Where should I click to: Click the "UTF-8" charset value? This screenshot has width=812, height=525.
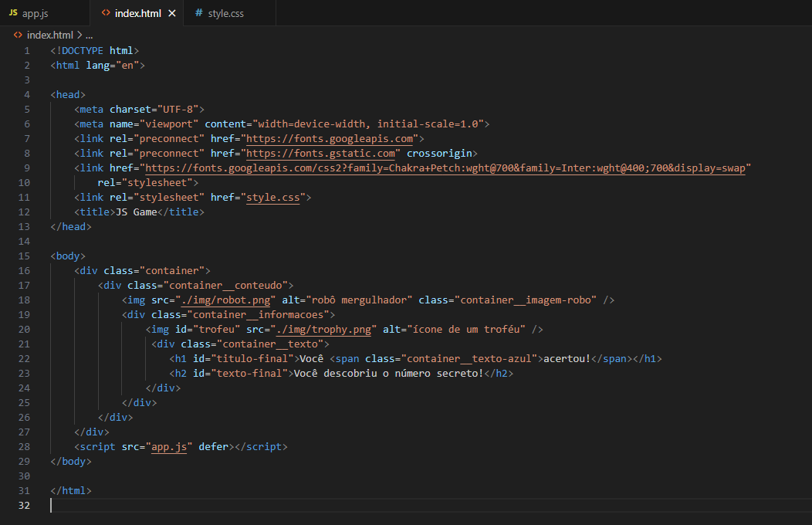pos(178,109)
